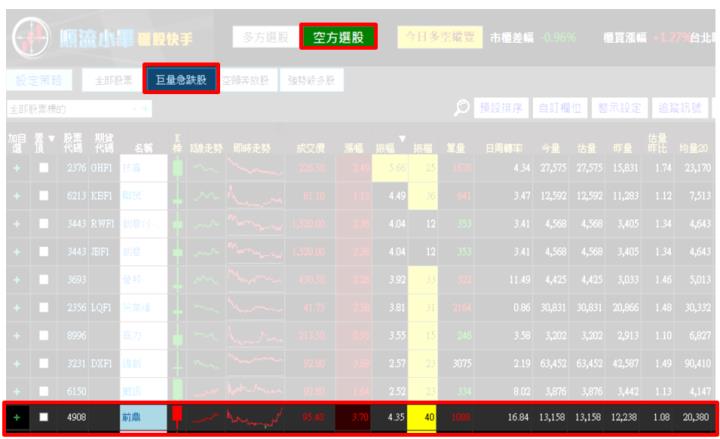Viewport: 720px width, 439px height.
Task: Switch to 多方選股 tab
Action: pos(265,37)
